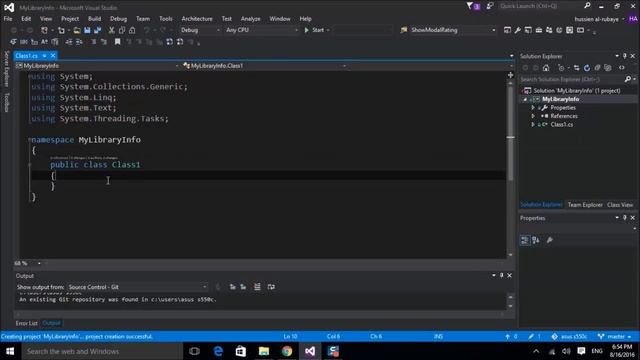Screen dimensions: 640x360
Task: Toggle Word Wrap icon in the Output panel
Action: pyautogui.click(x=271, y=287)
